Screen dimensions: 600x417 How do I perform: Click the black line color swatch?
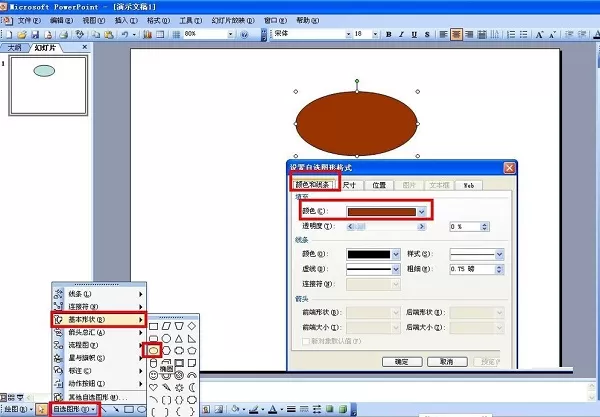tap(369, 254)
